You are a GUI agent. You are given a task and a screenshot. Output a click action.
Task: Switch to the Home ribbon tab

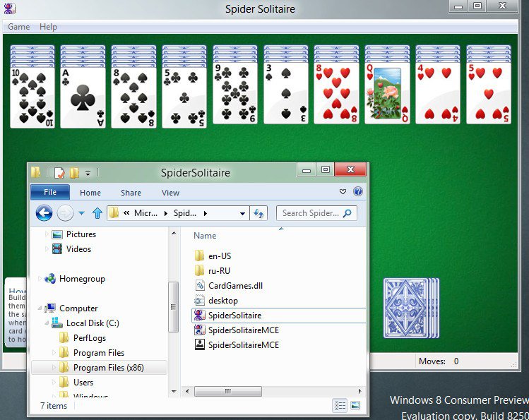click(x=90, y=193)
